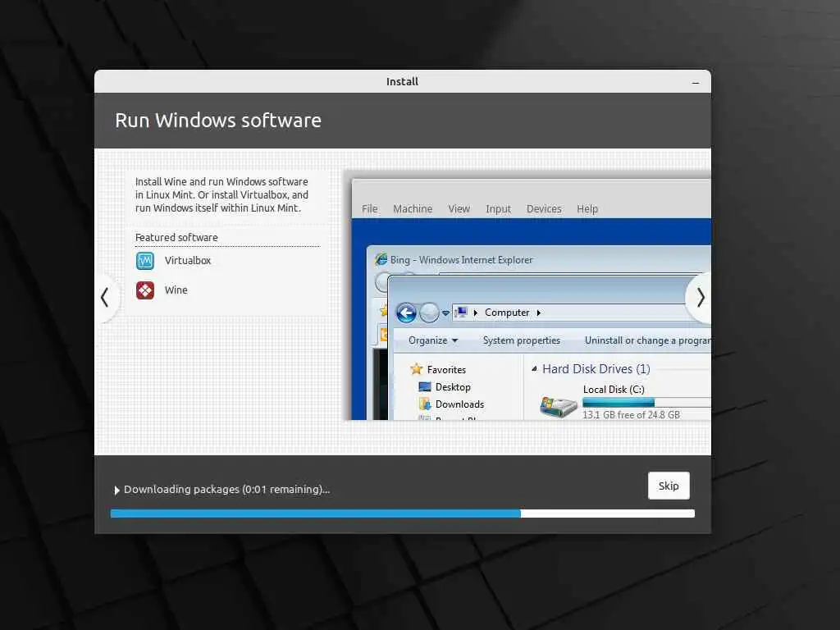
Task: Click the Install window title bar
Action: [x=402, y=81]
